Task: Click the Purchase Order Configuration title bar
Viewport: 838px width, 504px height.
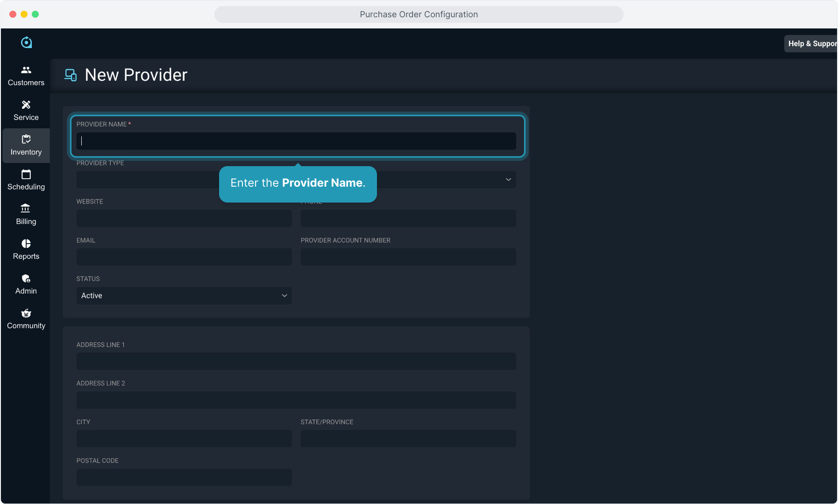Action: [x=419, y=14]
